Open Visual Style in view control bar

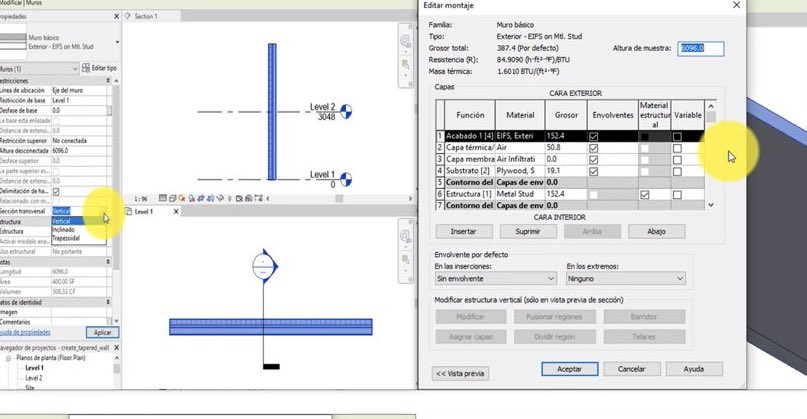(x=173, y=198)
